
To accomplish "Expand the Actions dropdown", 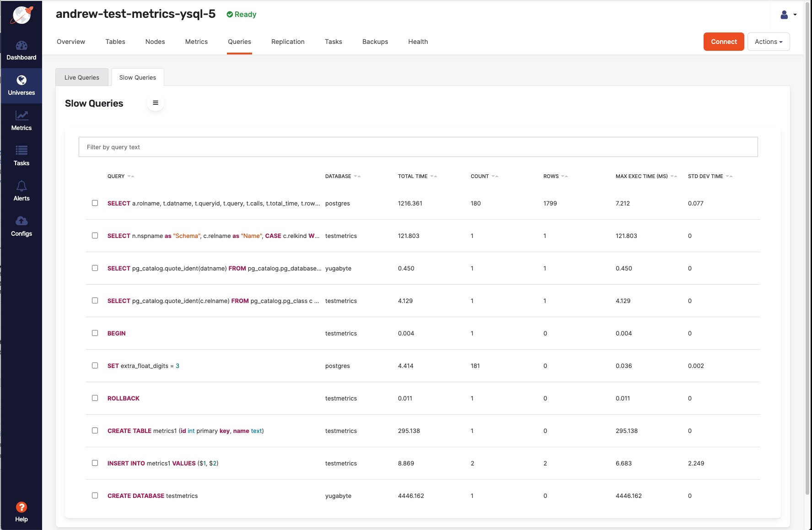I will [769, 42].
